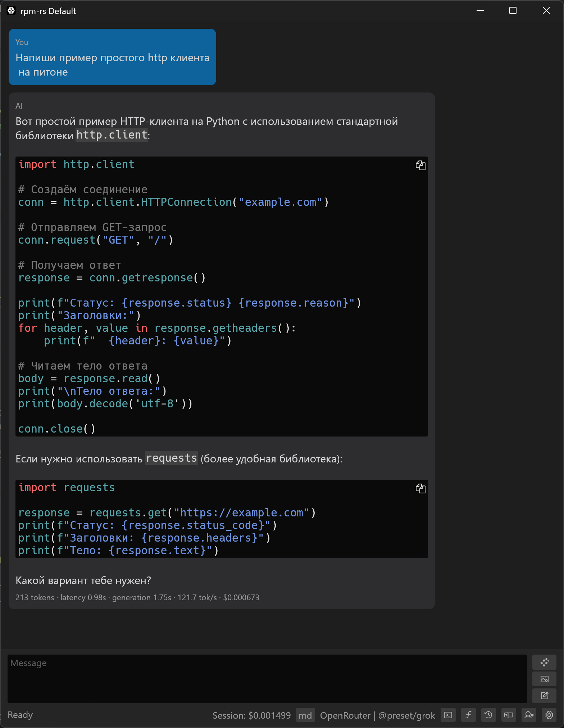Click the Session cost $0.001499 text
Viewport: 564px width, 728px height.
pyautogui.click(x=251, y=715)
